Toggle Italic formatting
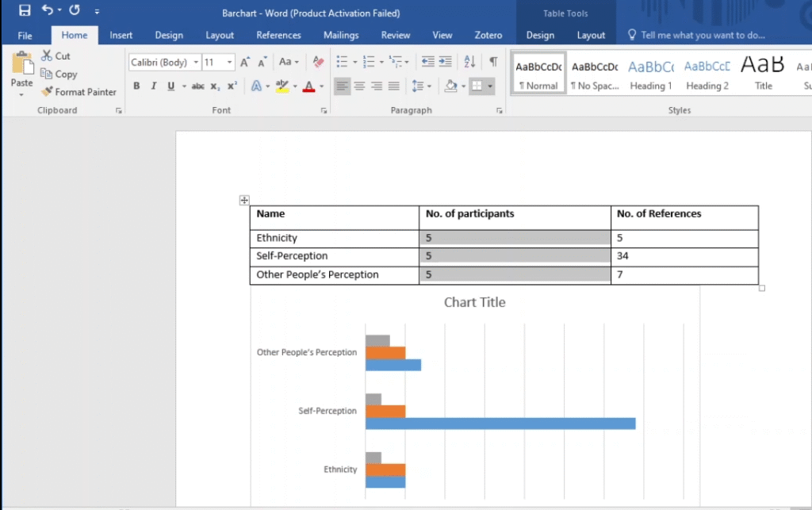The image size is (812, 510). pyautogui.click(x=154, y=86)
